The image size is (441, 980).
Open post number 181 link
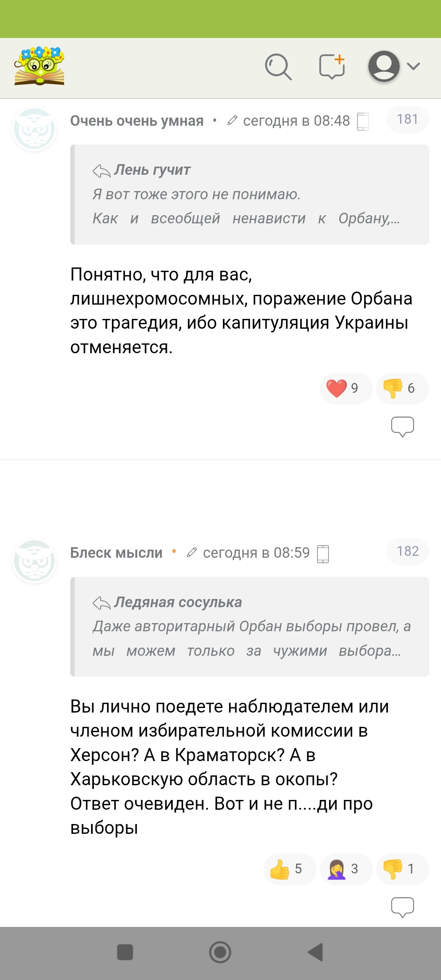pyautogui.click(x=407, y=119)
